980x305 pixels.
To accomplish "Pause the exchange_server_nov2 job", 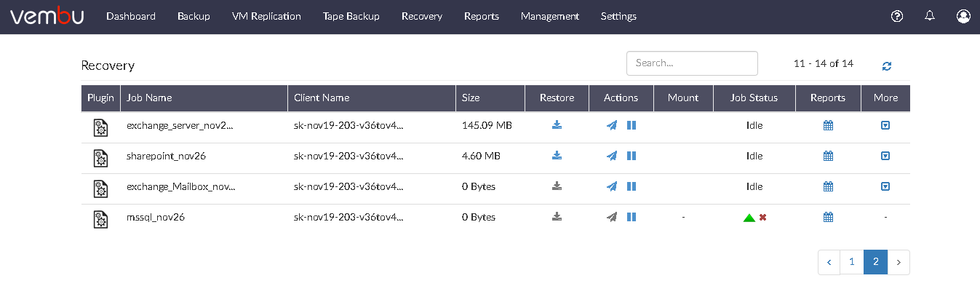I will click(632, 125).
